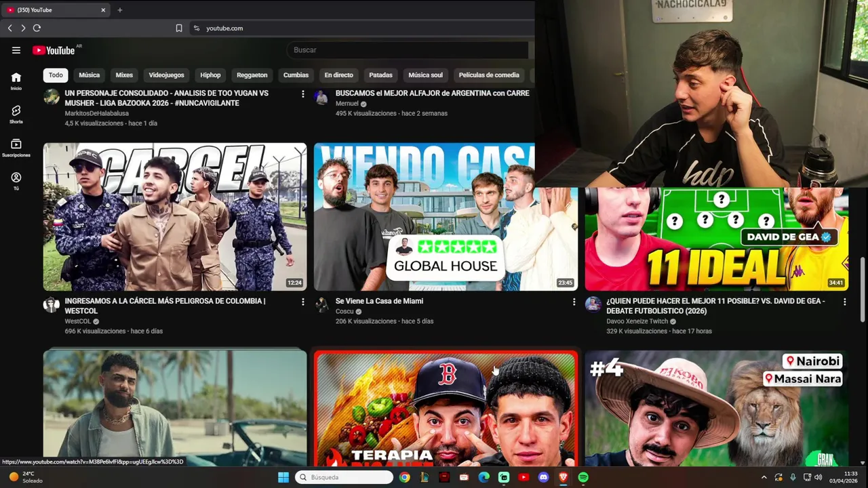Select the En directo filter chip
This screenshot has width=868, height=488.
(338, 75)
